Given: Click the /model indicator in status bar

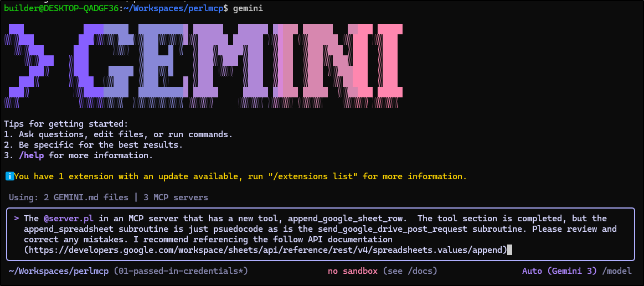Looking at the screenshot, I should point(616,271).
